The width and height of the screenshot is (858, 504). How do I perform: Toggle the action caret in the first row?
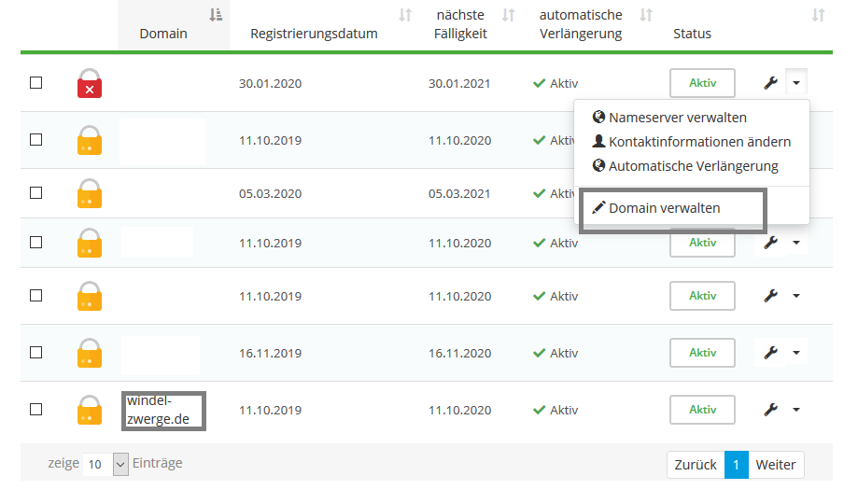coord(796,83)
